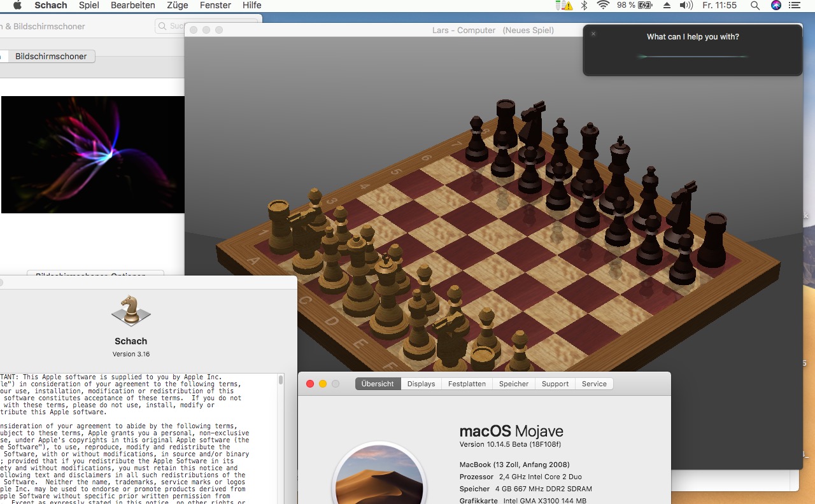
Task: Open the Züge menu
Action: pyautogui.click(x=177, y=5)
